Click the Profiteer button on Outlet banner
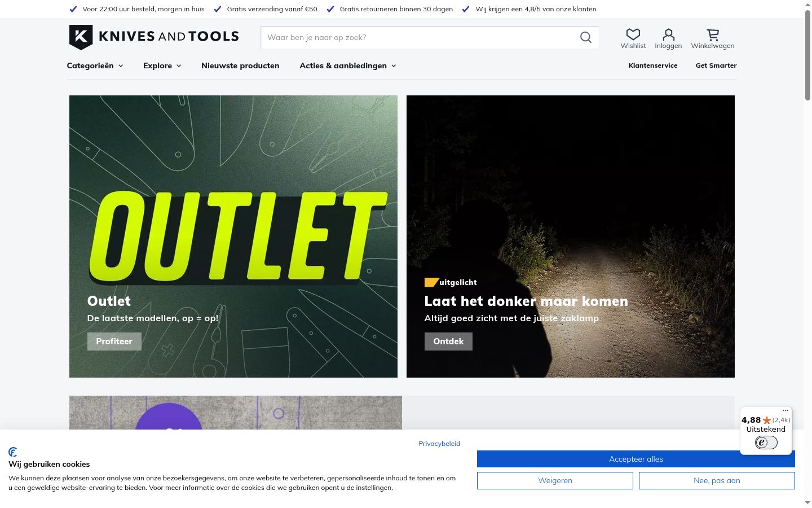This screenshot has width=812, height=508. tap(114, 341)
